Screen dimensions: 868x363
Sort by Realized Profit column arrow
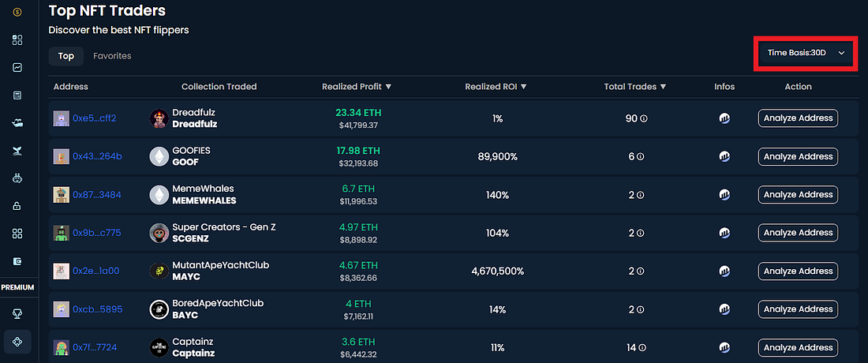pos(388,87)
